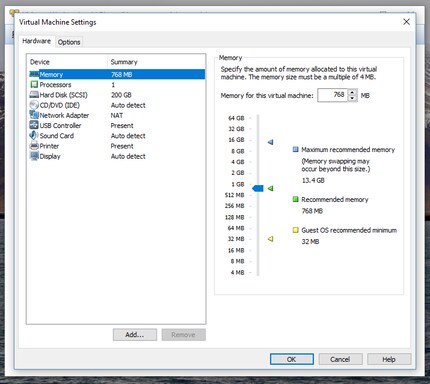430x384 pixels.
Task: Select the Memory device icon
Action: coord(34,74)
